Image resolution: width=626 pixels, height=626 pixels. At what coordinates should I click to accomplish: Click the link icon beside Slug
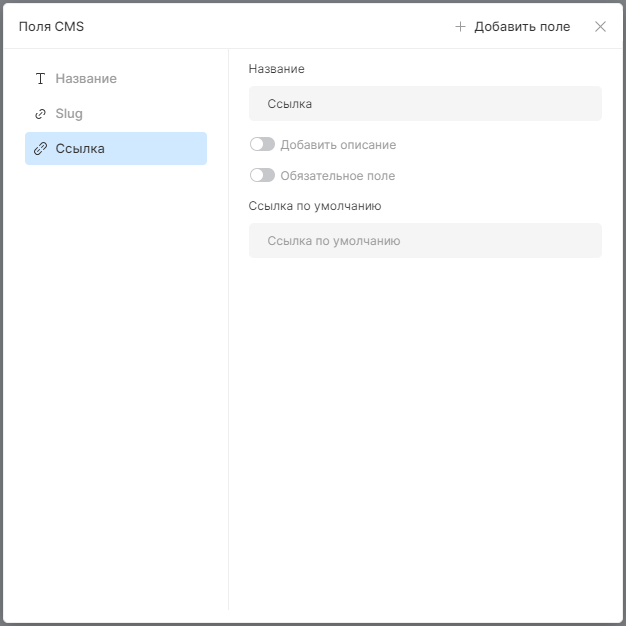(x=40, y=114)
